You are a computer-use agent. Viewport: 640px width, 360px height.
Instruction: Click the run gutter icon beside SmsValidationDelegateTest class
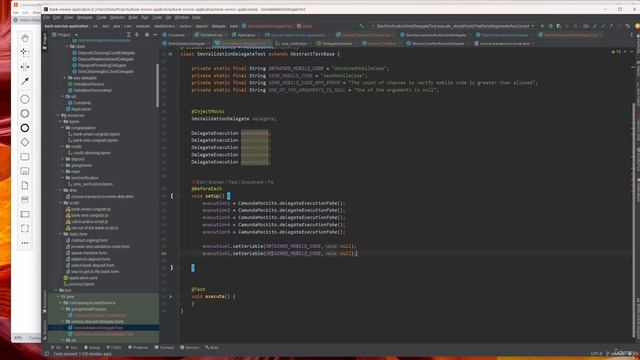click(171, 54)
